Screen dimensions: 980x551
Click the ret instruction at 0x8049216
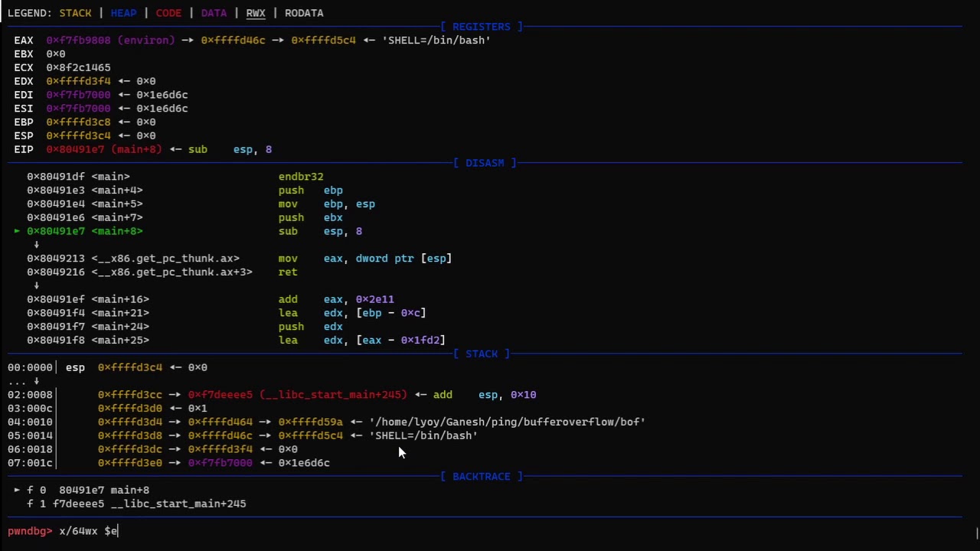pos(288,272)
